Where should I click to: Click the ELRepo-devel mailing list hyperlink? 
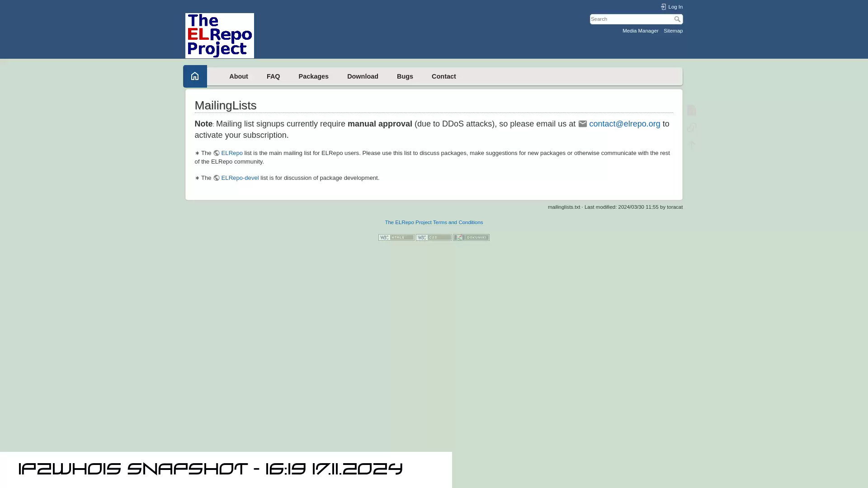[x=240, y=178]
